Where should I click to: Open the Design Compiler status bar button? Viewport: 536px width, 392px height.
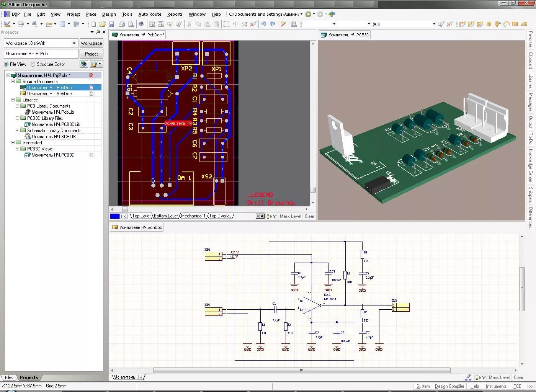tap(449, 386)
